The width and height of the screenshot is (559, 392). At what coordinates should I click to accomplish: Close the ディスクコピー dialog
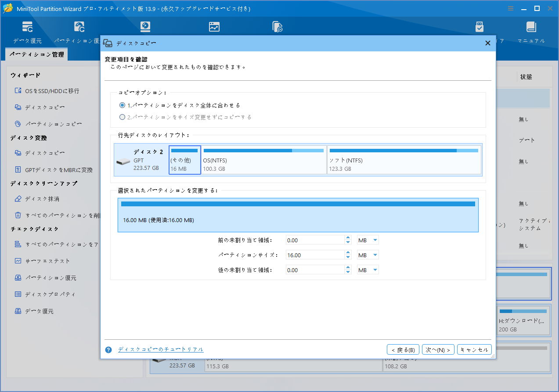(x=487, y=43)
